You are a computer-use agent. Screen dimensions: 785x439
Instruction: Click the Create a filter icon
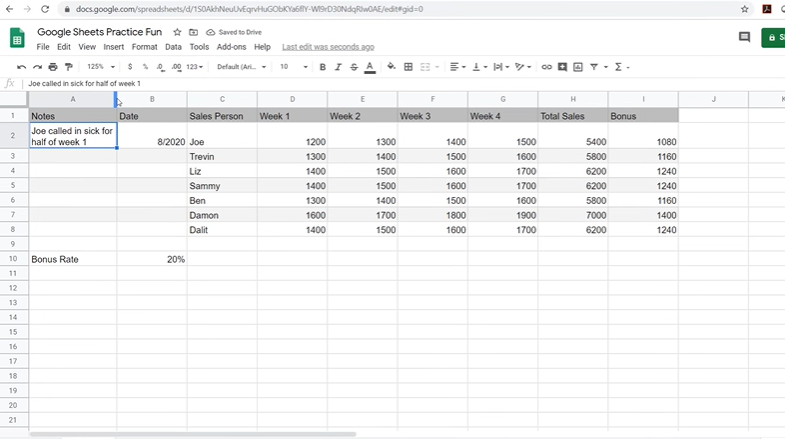pos(594,67)
